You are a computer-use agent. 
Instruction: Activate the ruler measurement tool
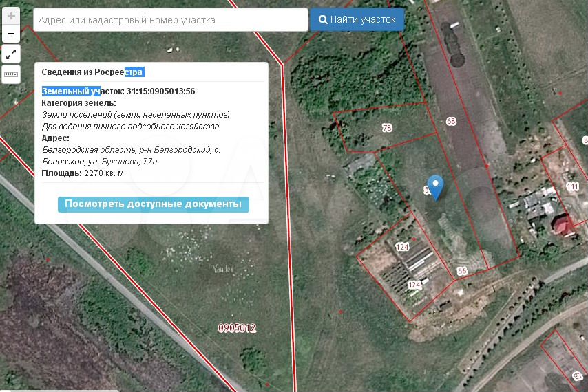[11, 73]
